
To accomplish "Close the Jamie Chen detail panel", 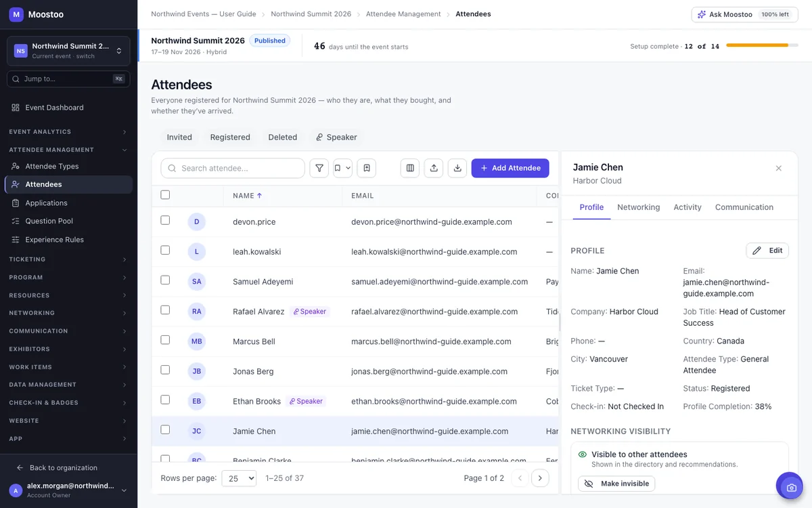I will tap(779, 168).
